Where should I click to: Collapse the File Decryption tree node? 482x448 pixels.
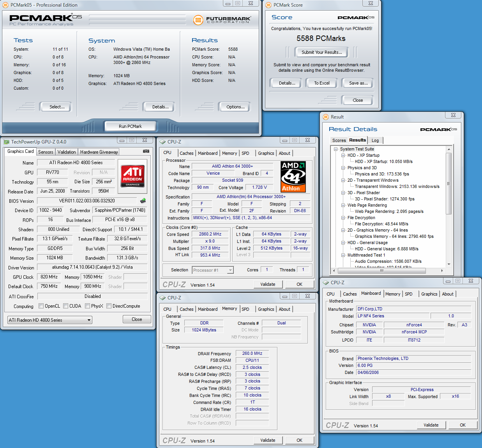pos(343,218)
